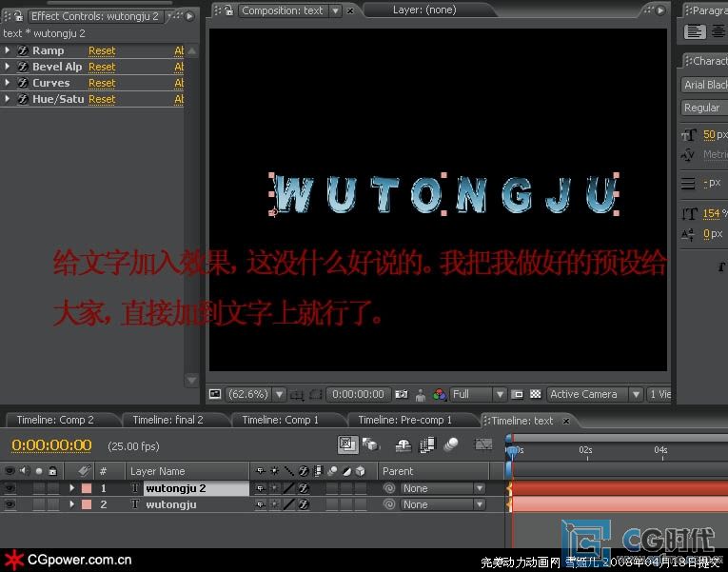Click the wutongju layer label color
The width and height of the screenshot is (728, 572).
click(x=87, y=504)
